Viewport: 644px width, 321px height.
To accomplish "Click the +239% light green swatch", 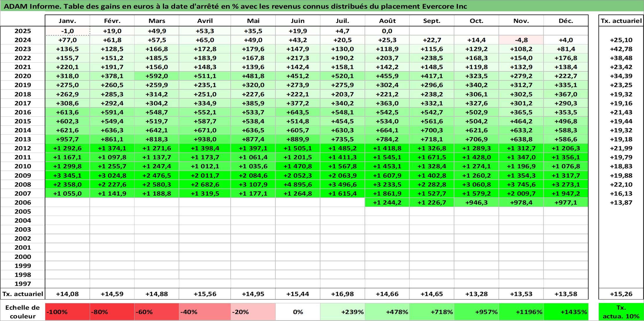I will click(x=342, y=312).
